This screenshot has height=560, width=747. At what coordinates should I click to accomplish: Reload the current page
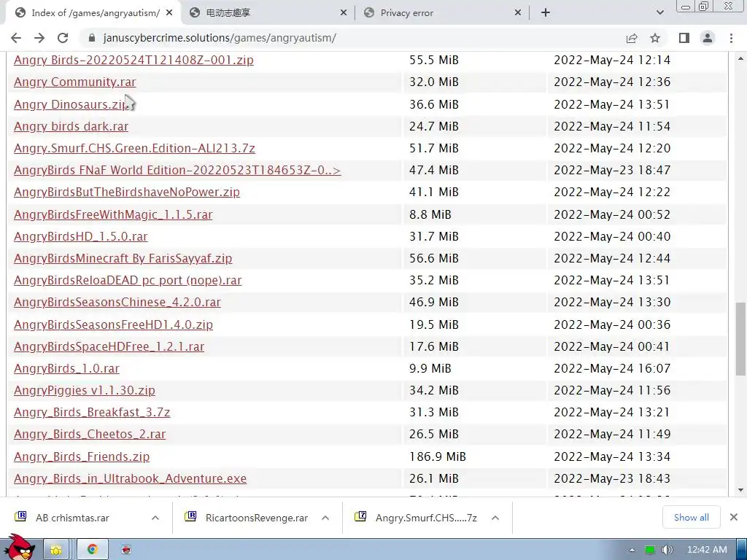[x=63, y=38]
